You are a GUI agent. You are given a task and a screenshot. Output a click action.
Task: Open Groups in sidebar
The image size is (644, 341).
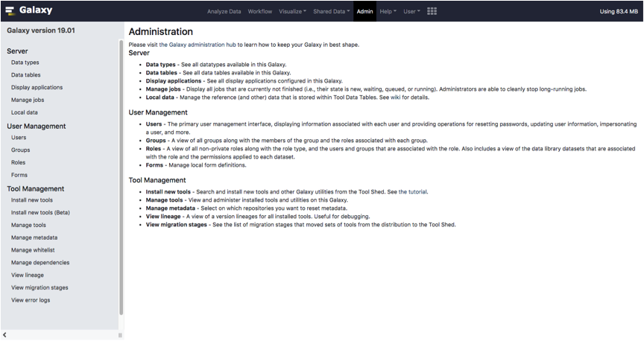tap(21, 150)
